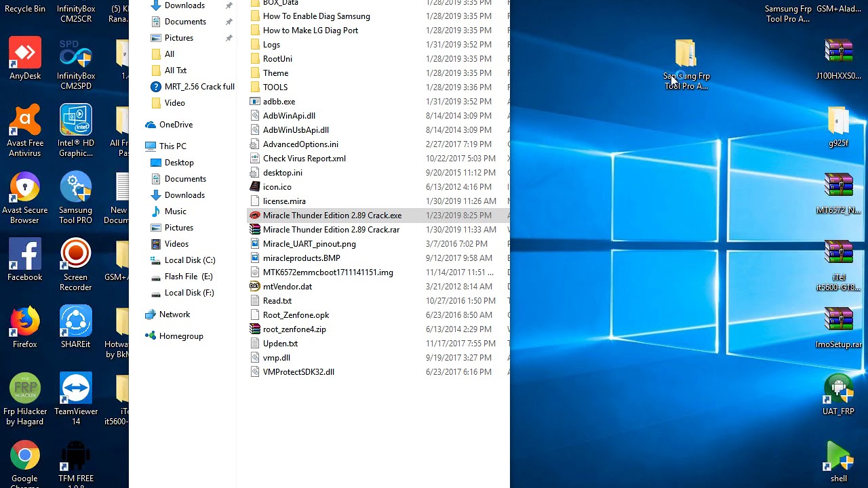Select AdvancedOptions.ini file
The image size is (868, 488).
(x=300, y=144)
